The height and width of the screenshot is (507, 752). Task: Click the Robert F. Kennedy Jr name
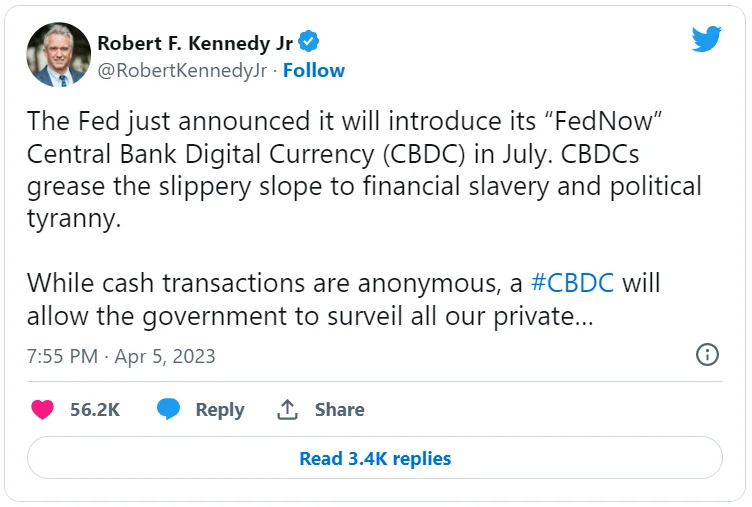tap(195, 43)
